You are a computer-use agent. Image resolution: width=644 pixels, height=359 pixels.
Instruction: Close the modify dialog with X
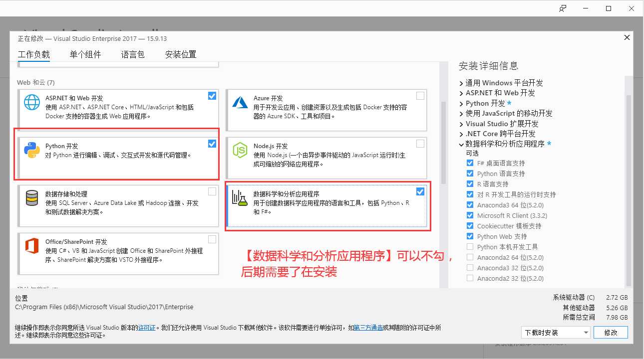coord(627,38)
